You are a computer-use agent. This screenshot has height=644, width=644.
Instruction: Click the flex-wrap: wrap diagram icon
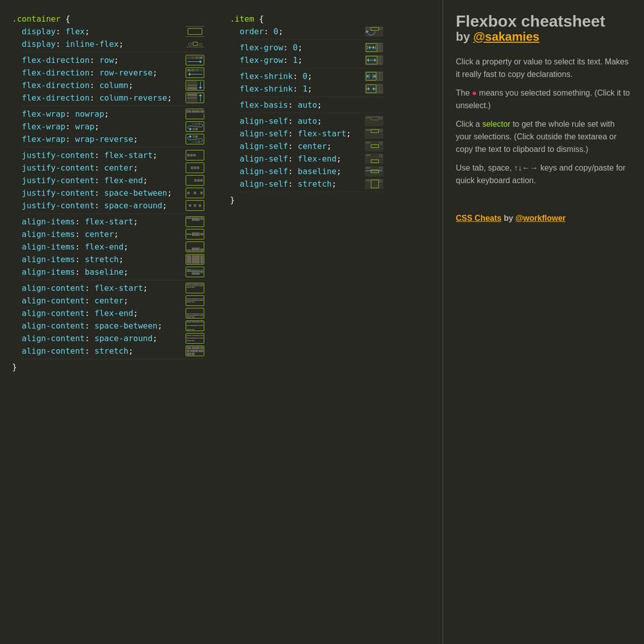click(194, 126)
